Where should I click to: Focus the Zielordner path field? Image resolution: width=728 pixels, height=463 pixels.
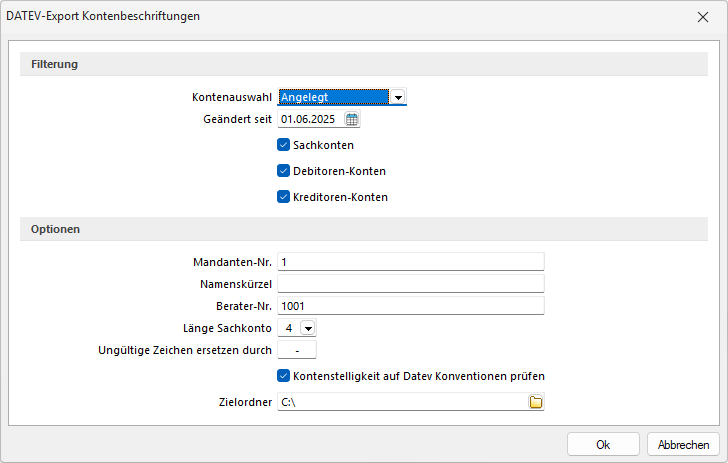coord(400,402)
